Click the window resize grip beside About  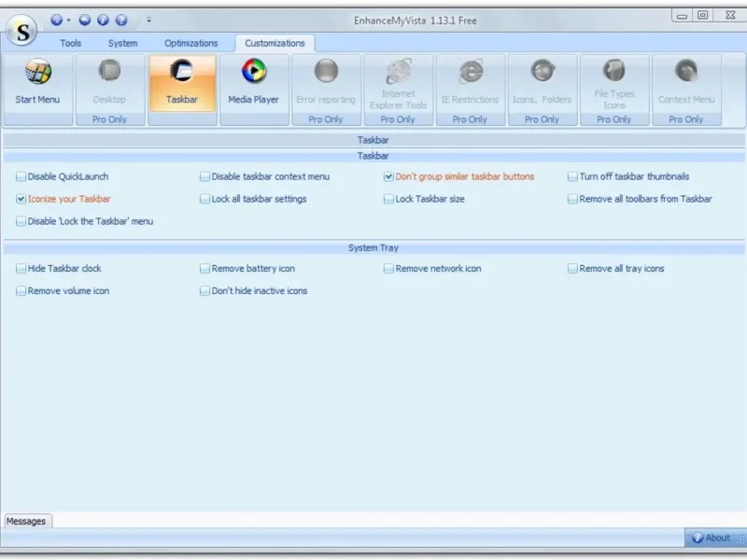click(x=740, y=539)
